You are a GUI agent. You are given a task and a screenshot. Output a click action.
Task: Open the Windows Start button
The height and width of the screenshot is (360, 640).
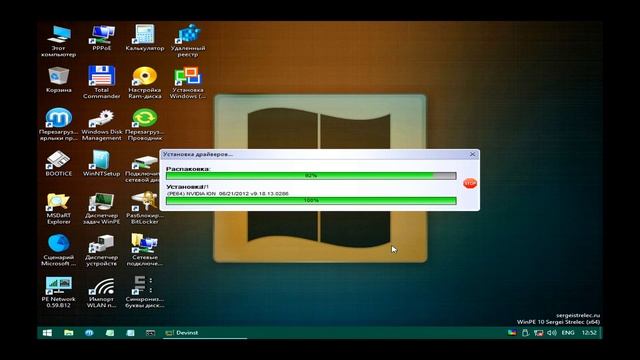coord(47,333)
